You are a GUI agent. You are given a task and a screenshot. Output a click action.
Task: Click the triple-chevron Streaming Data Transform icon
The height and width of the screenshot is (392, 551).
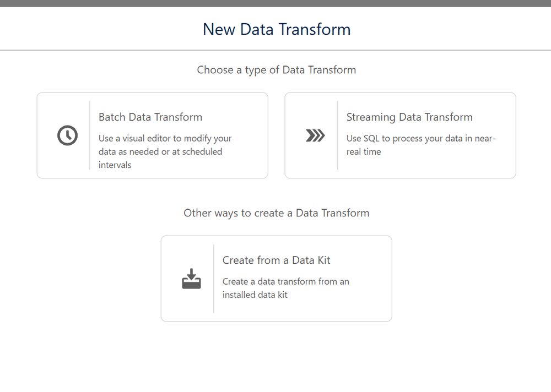pos(315,135)
